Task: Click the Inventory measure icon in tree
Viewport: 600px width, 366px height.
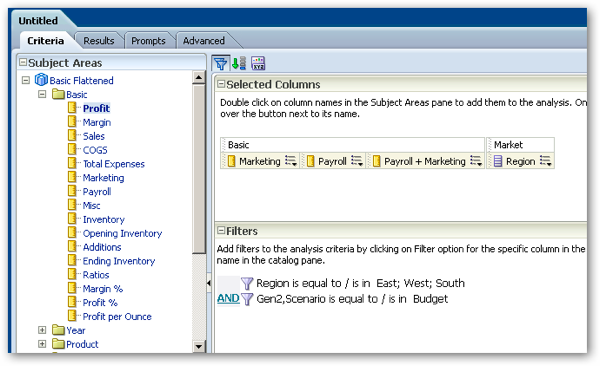Action: pos(72,219)
